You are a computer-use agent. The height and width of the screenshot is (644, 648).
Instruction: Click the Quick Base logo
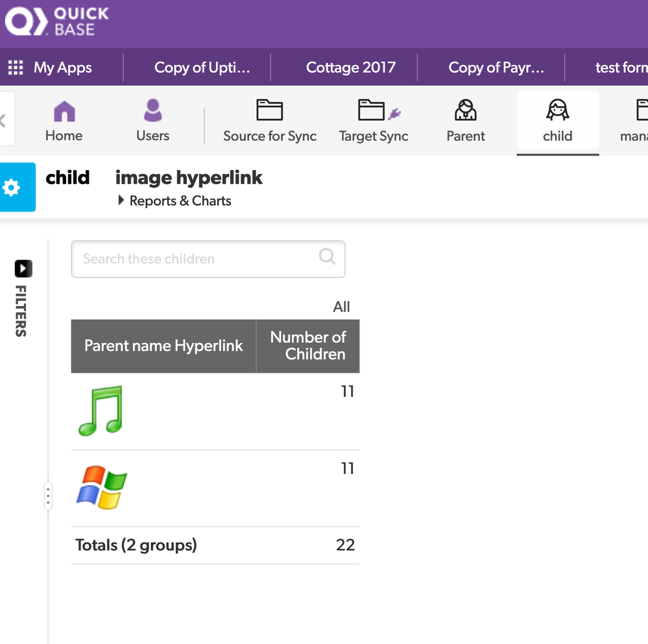(57, 21)
